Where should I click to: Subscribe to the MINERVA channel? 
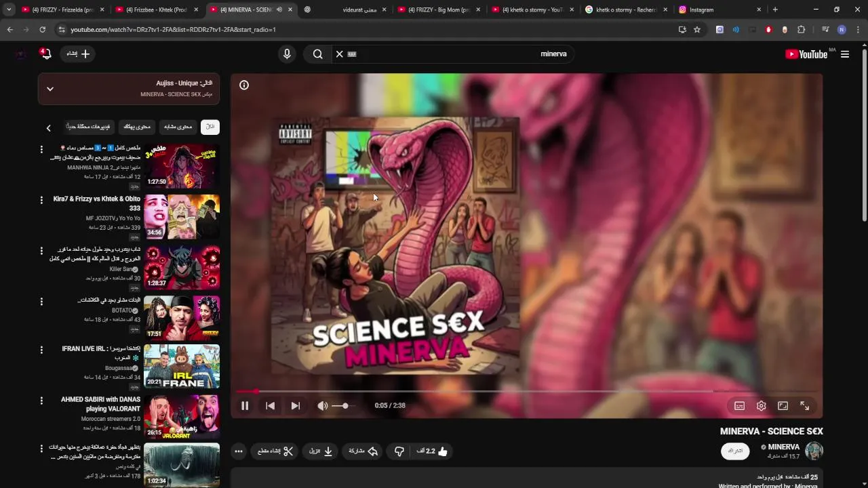pos(735,451)
